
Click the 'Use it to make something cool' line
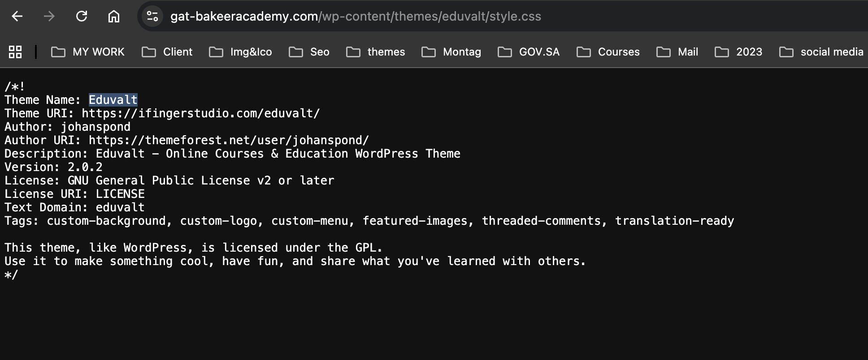295,261
